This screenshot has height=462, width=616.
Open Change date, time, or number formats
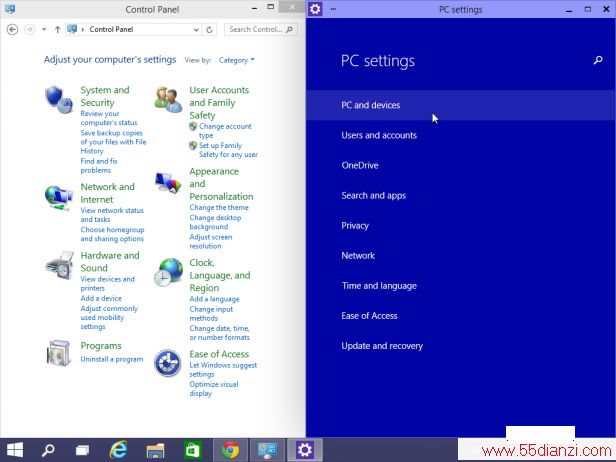coord(219,333)
